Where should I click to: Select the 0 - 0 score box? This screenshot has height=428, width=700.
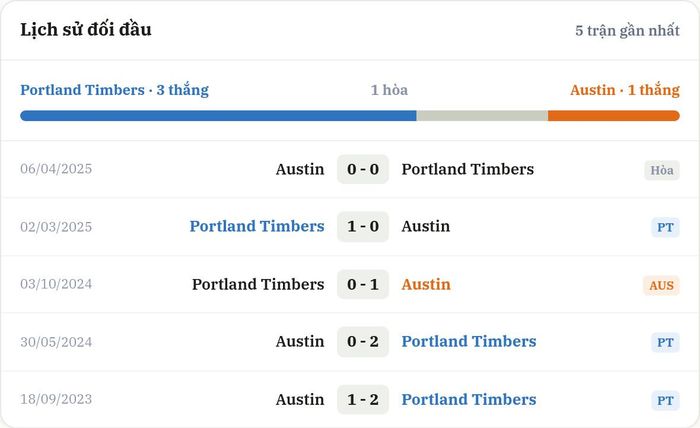[363, 169]
